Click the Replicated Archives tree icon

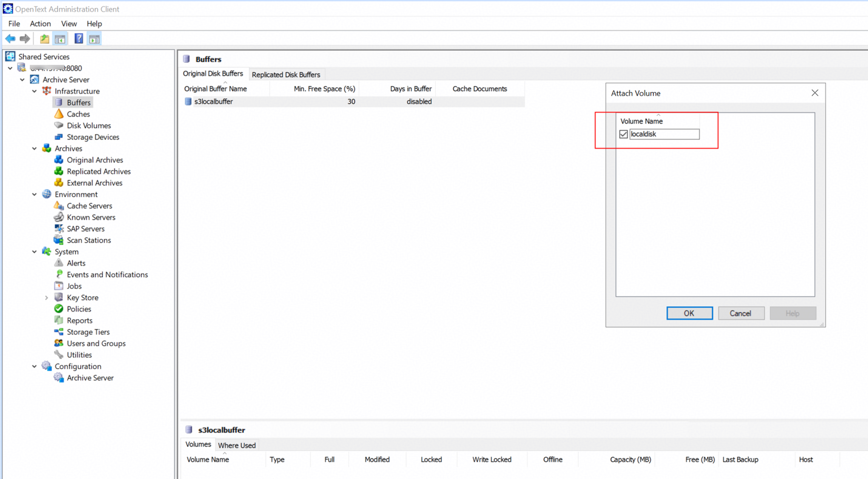59,171
